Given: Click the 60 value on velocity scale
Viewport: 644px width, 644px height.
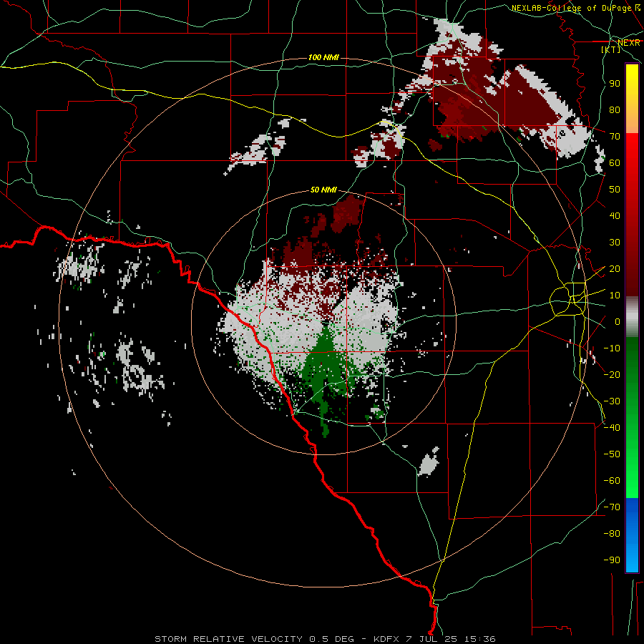Looking at the screenshot, I should pos(615,163).
